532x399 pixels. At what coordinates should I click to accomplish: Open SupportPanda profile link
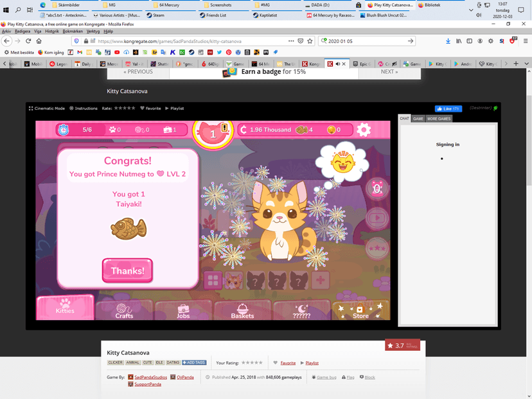(x=148, y=384)
